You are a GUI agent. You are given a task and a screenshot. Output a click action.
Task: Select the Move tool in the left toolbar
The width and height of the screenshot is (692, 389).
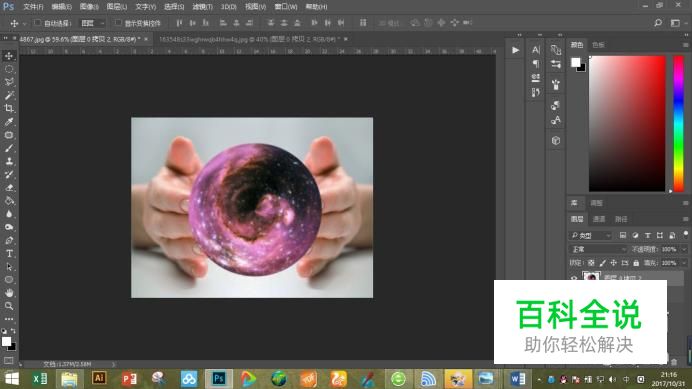point(9,56)
